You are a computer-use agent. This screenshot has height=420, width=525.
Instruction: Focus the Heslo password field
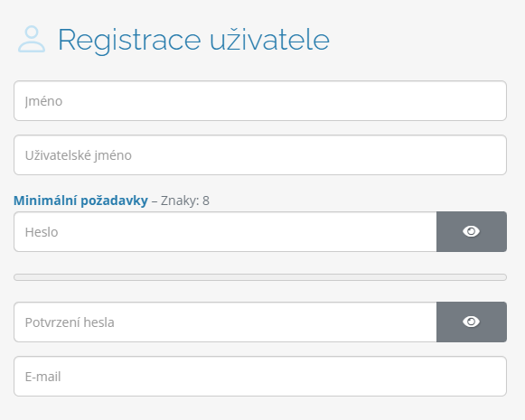point(225,231)
